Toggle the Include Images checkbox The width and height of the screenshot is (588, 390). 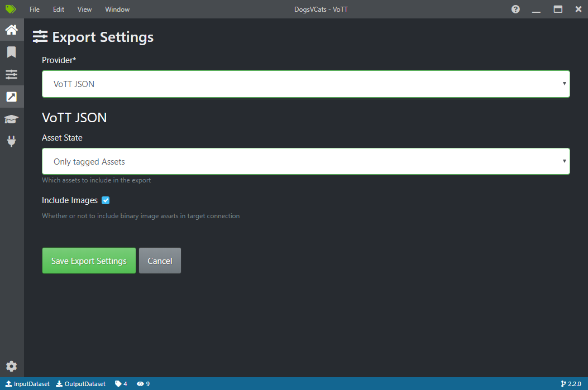point(106,200)
